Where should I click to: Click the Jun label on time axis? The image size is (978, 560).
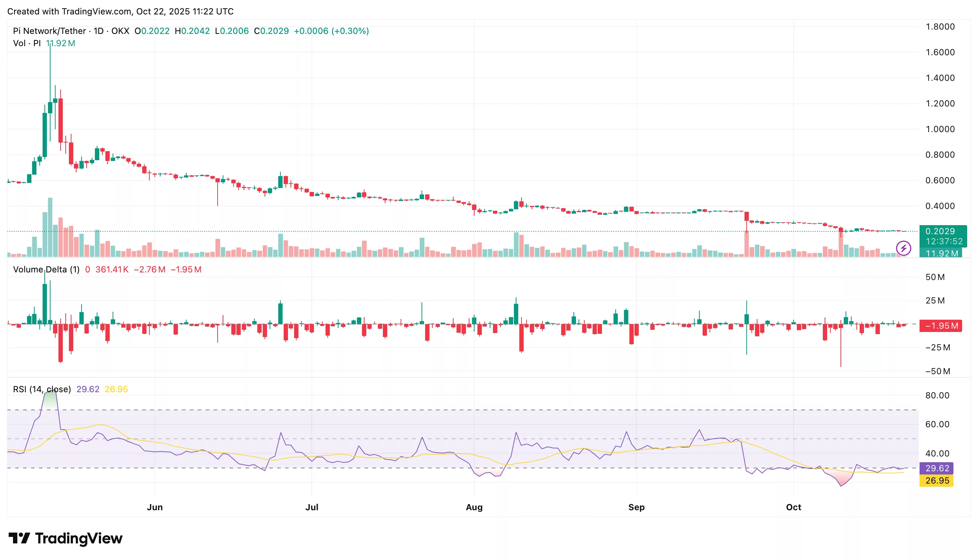[x=154, y=507]
